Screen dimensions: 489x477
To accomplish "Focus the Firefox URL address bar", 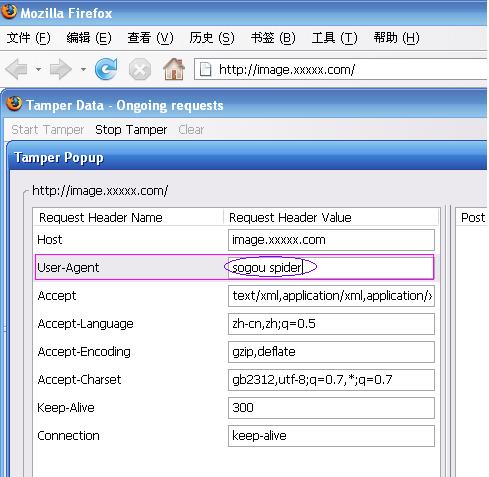I will [340, 70].
